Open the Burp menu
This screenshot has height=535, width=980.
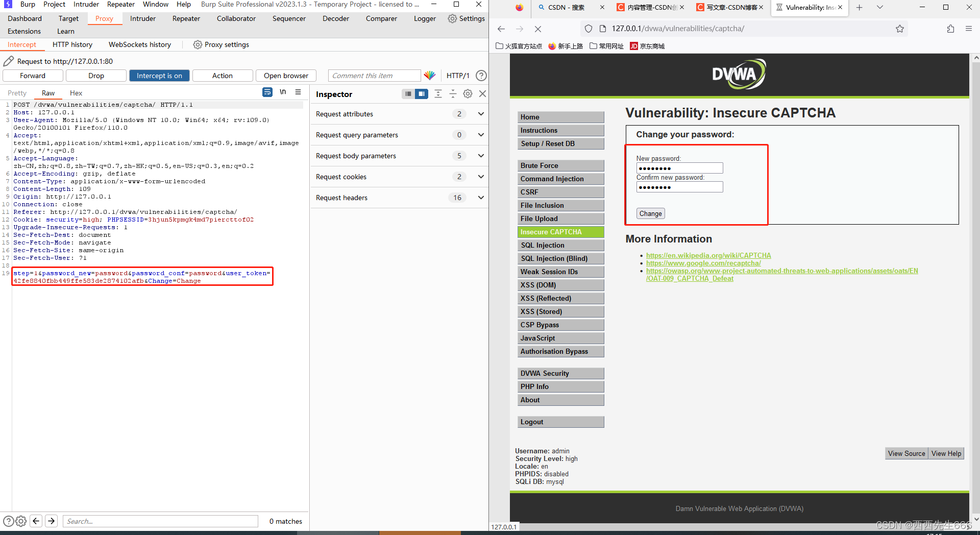click(x=28, y=4)
